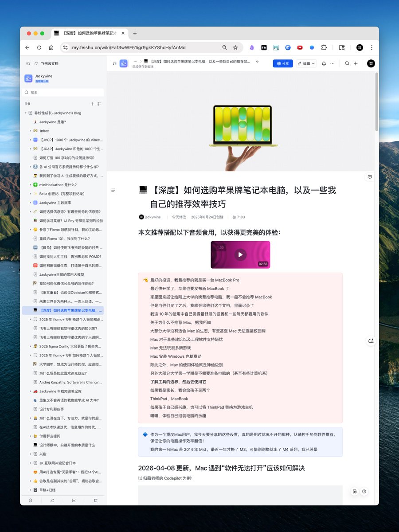The height and width of the screenshot is (532, 399).
Task: Open the document header three-dot more menu
Action: (x=332, y=63)
